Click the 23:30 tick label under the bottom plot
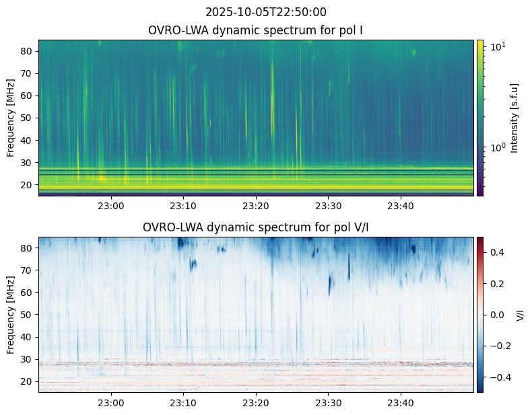 coord(329,403)
